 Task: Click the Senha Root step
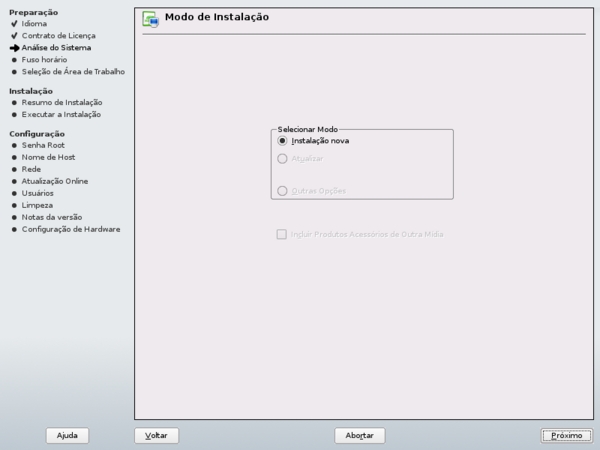point(43,145)
